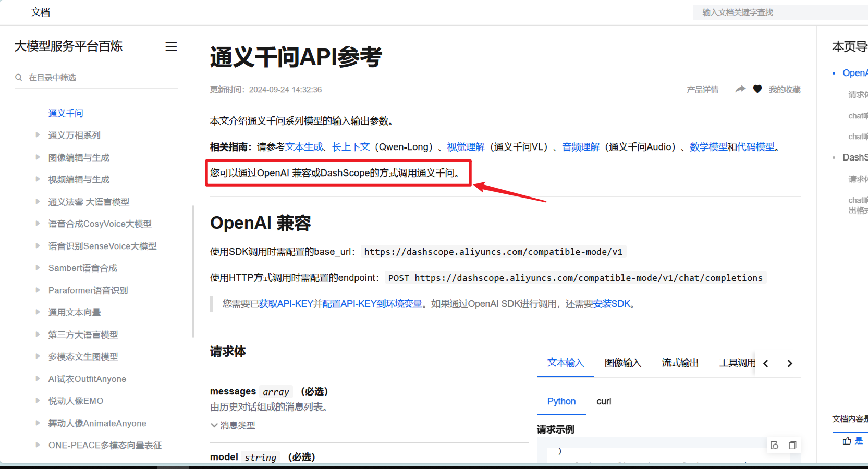Expand 通义万相系列 tree item arrow
This screenshot has height=469, width=868.
pyautogui.click(x=38, y=135)
